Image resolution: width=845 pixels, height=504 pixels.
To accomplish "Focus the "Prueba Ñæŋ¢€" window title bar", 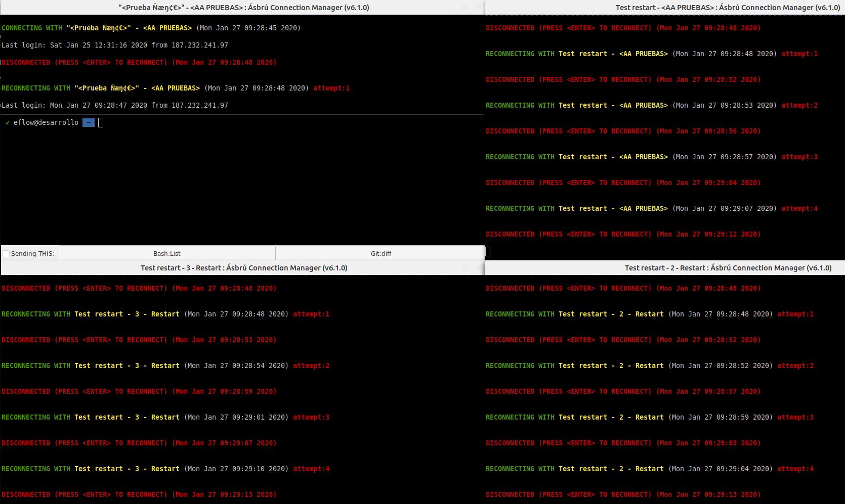I will point(243,8).
